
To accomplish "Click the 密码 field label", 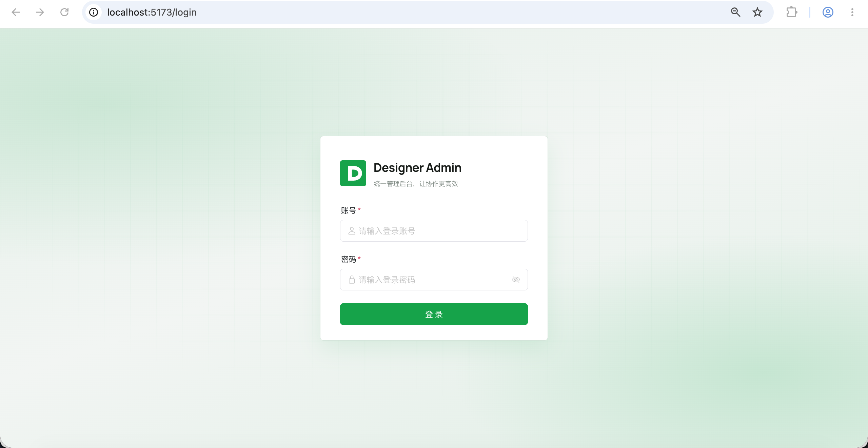I will coord(349,259).
